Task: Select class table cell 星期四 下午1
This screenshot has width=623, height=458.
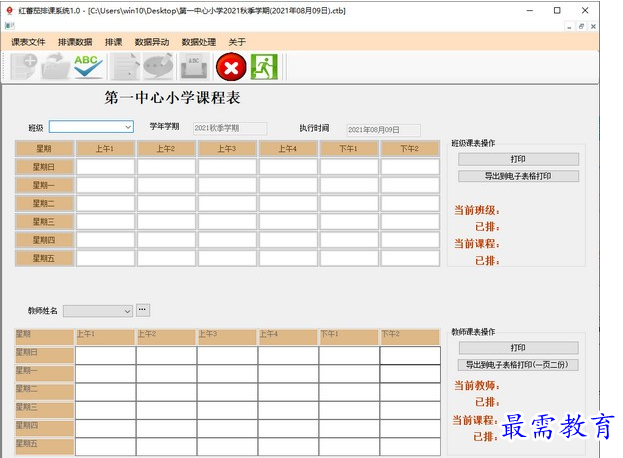Action: pos(349,240)
